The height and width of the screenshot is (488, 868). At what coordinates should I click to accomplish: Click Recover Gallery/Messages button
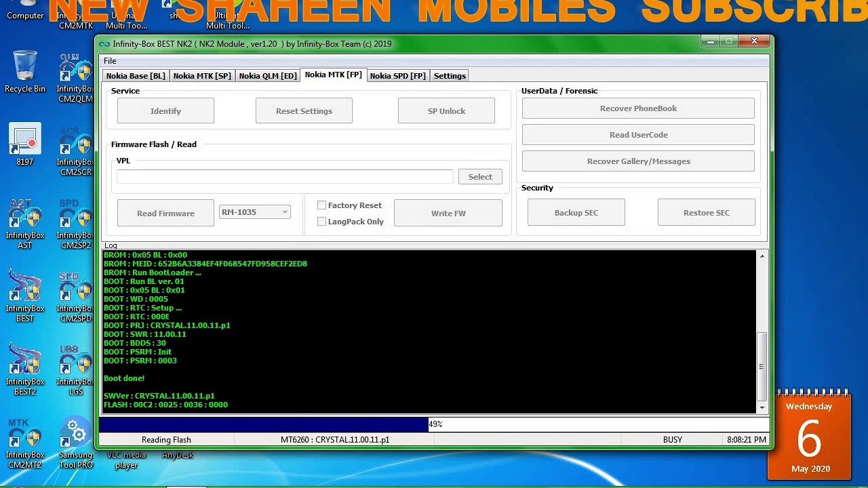click(638, 161)
